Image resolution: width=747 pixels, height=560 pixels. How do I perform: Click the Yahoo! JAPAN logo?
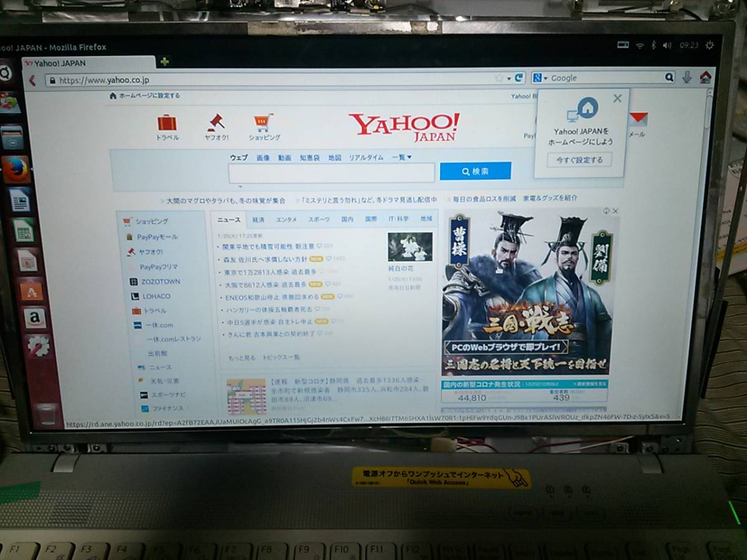pyautogui.click(x=404, y=126)
